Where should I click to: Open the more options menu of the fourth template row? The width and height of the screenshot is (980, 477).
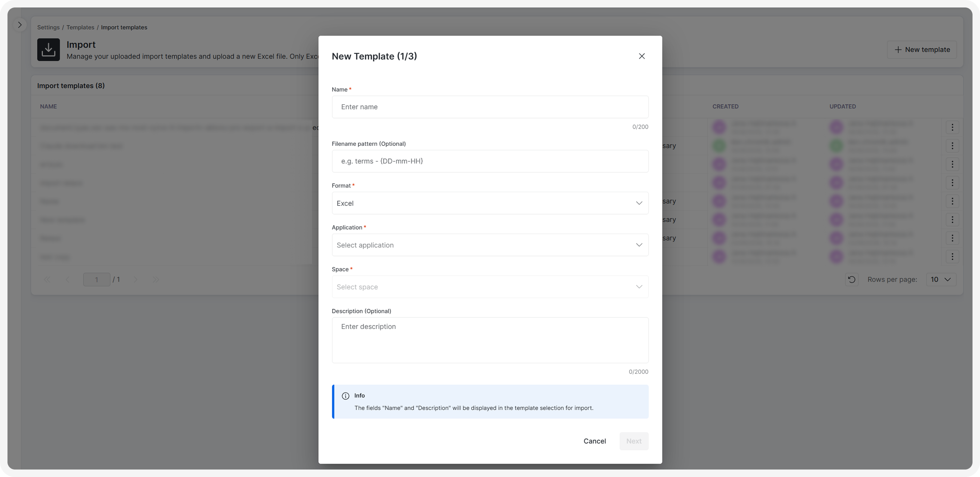click(952, 182)
